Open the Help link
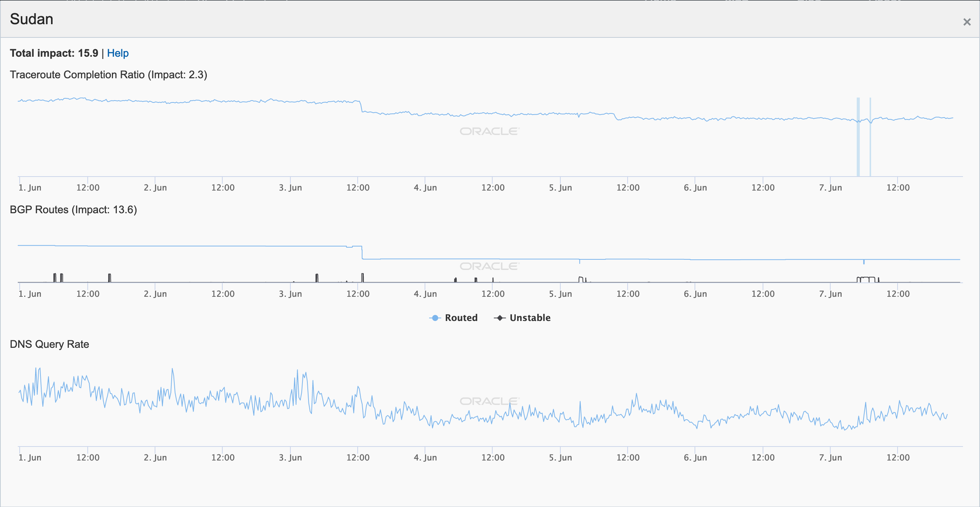Screen dimensions: 980x507 click(x=118, y=53)
